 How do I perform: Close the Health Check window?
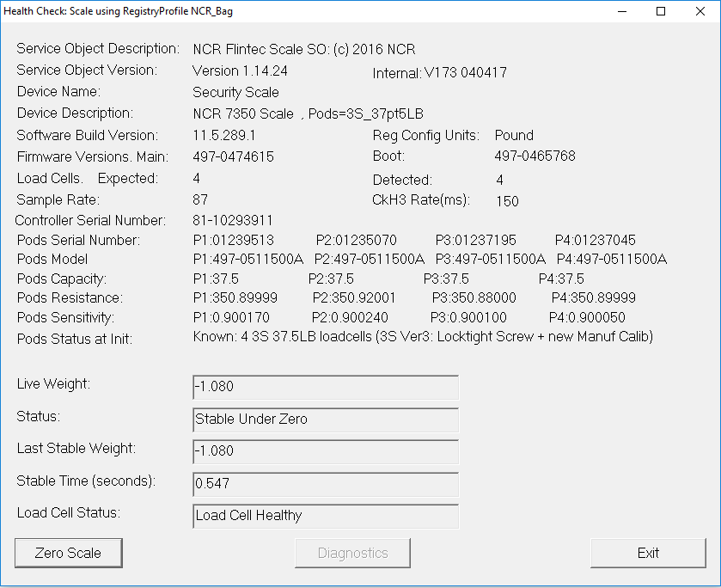click(x=700, y=11)
